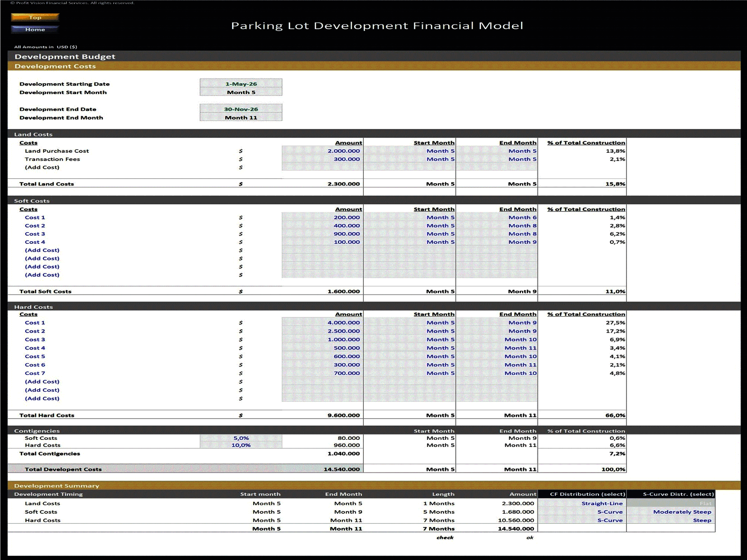Click the Soft Costs Cost 1 label
Viewport: 747px width, 560px height.
[35, 217]
